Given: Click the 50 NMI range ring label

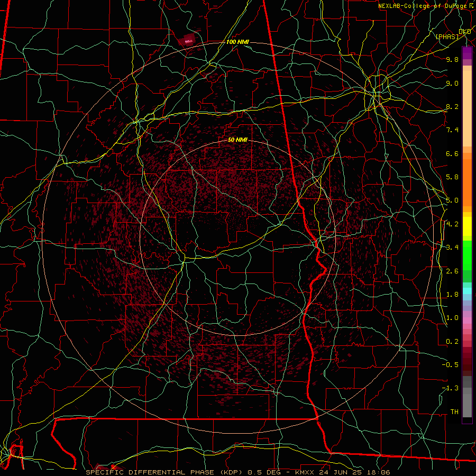Looking at the screenshot, I should pyautogui.click(x=237, y=140).
